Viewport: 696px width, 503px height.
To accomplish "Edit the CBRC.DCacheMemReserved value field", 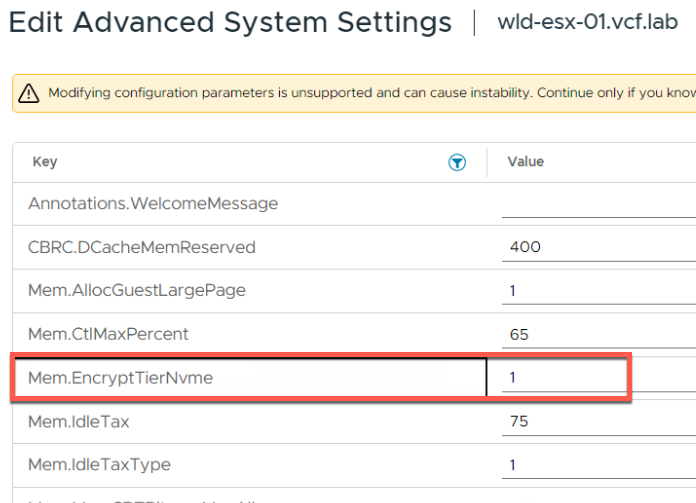I will tap(598, 247).
